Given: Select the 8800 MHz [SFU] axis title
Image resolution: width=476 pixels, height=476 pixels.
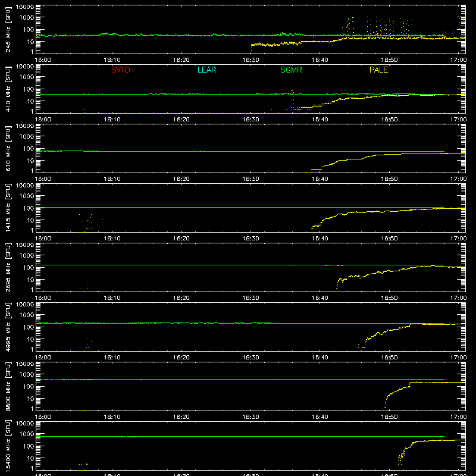Looking at the screenshot, I should click(x=8, y=386).
